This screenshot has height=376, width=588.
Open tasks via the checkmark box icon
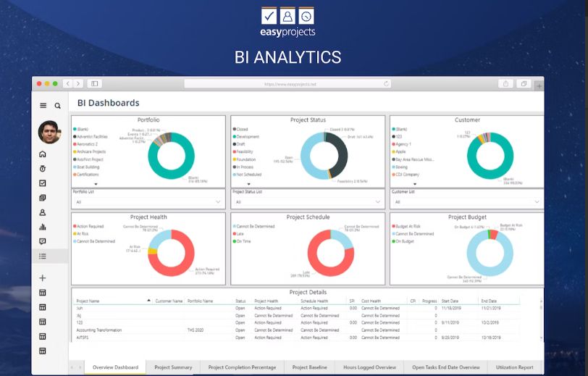pyautogui.click(x=43, y=183)
